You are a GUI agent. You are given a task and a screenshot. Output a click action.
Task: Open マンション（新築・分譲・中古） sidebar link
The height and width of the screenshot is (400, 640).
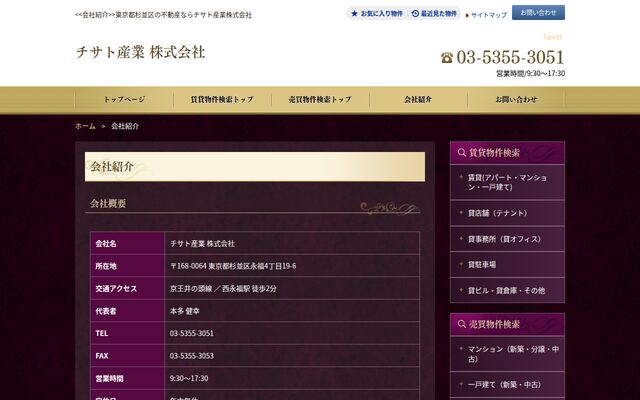(x=507, y=354)
